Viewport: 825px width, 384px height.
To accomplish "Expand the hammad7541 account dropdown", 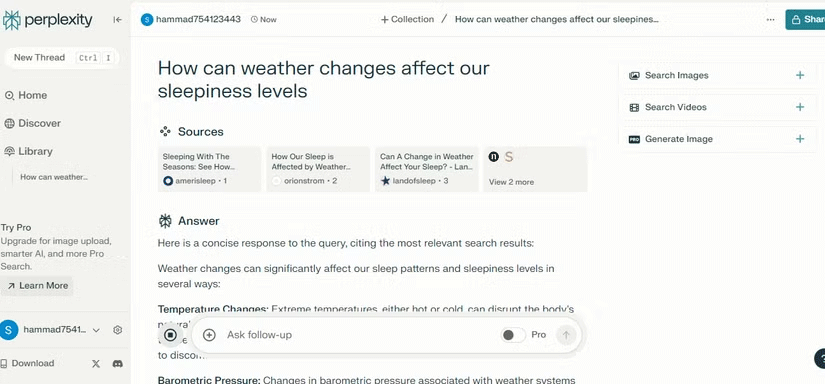I will pos(96,330).
